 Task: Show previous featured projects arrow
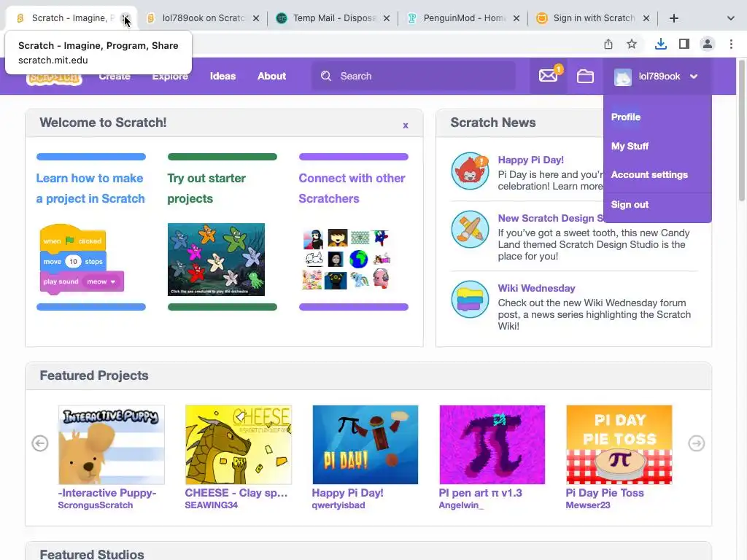point(40,443)
